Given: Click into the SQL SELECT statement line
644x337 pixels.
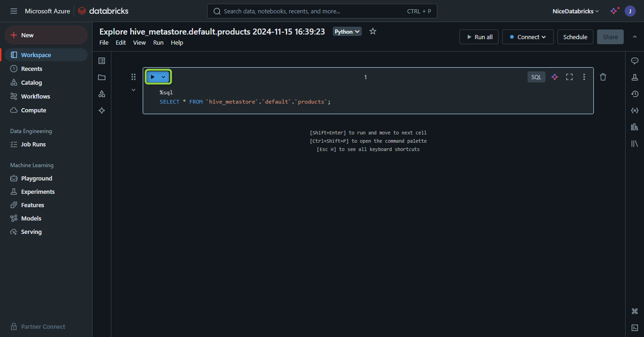Looking at the screenshot, I should pos(245,102).
